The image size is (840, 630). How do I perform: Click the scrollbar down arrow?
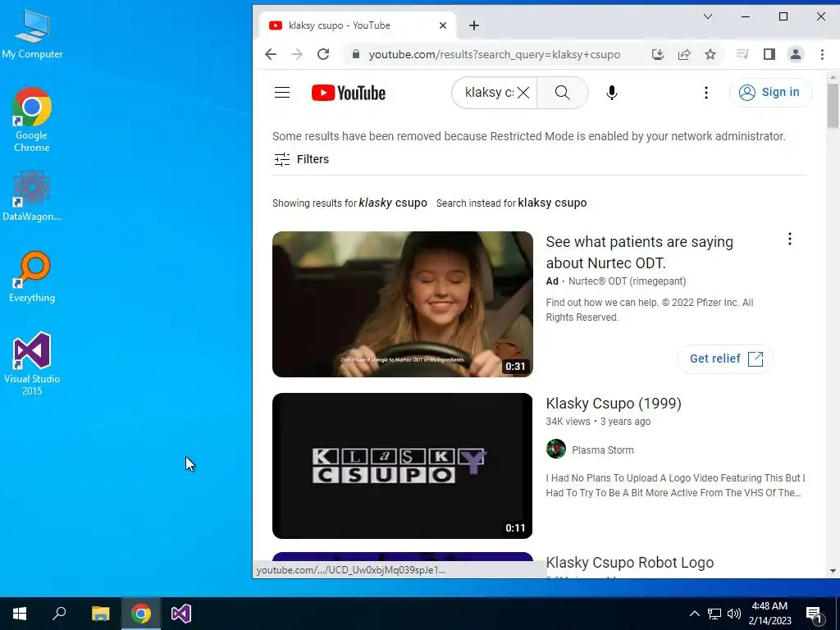click(833, 571)
